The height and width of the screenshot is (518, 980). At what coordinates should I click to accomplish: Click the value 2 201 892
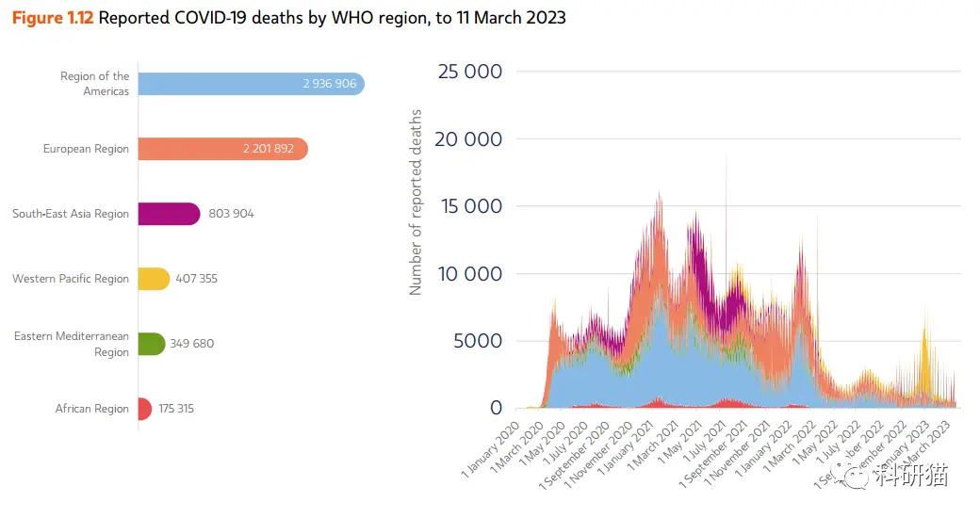(269, 149)
